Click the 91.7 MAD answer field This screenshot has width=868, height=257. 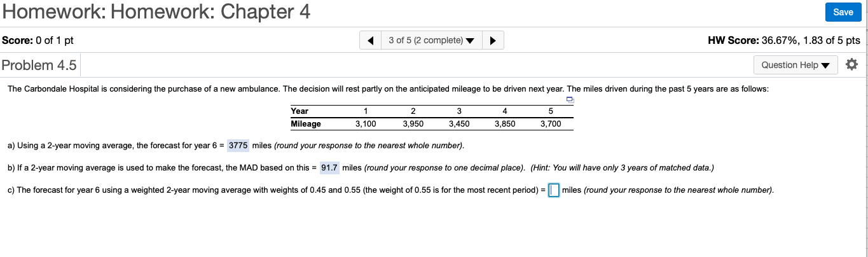(x=329, y=168)
